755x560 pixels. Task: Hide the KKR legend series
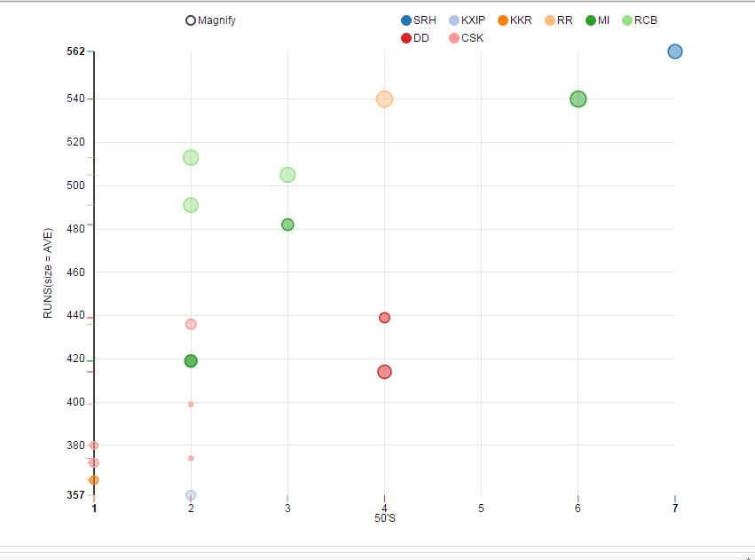point(504,20)
